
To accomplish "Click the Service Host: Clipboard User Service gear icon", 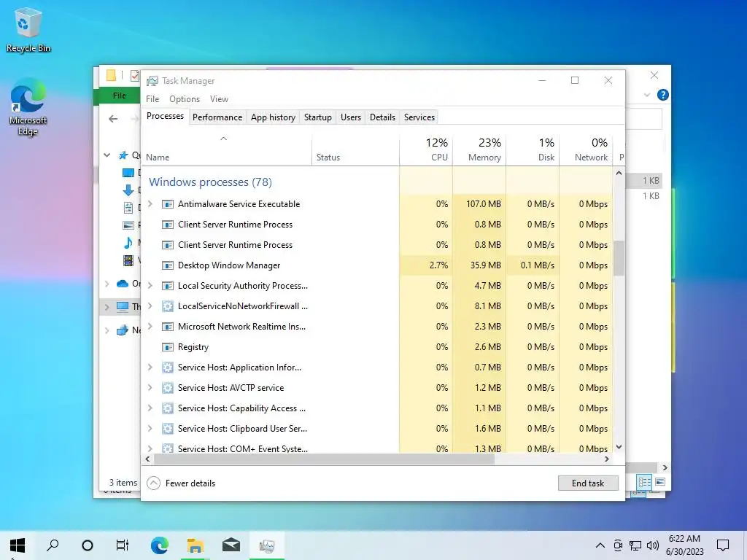I will pyautogui.click(x=167, y=429).
